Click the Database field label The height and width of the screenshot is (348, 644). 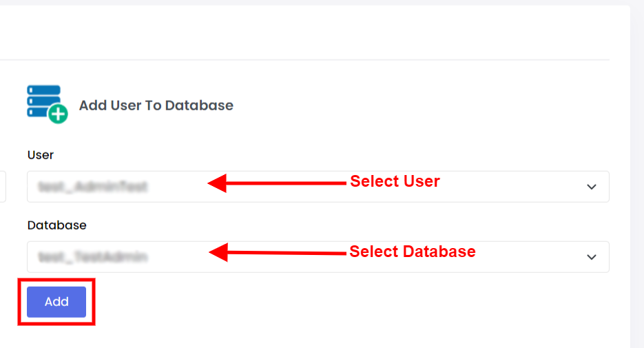[57, 225]
